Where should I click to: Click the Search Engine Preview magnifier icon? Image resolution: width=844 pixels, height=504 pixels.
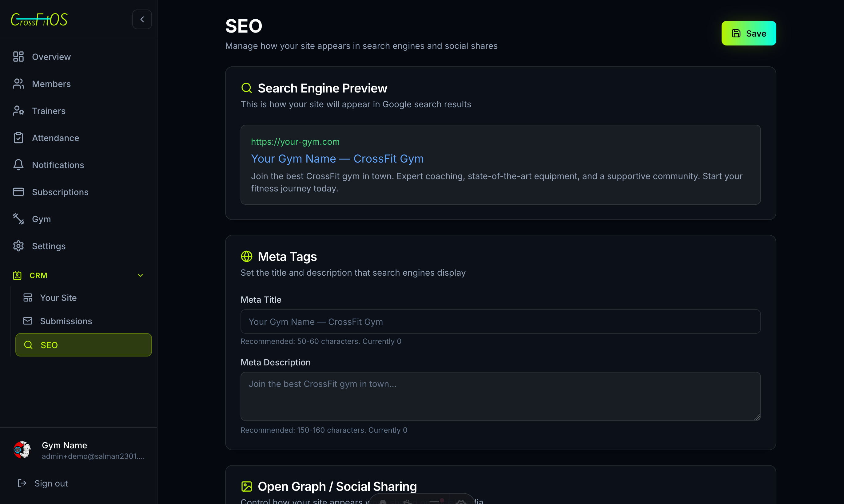(246, 88)
